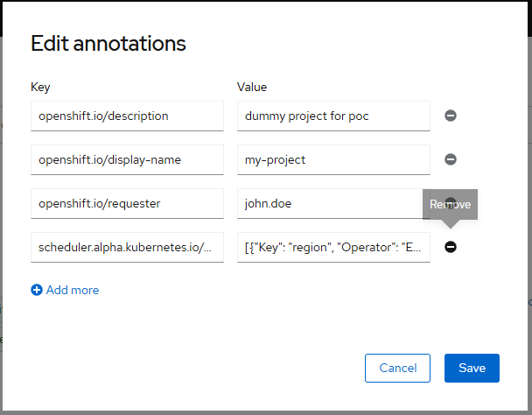Viewport: 532px width, 415px height.
Task: Remove the openshift.io/display-name annotation row
Action: (451, 159)
